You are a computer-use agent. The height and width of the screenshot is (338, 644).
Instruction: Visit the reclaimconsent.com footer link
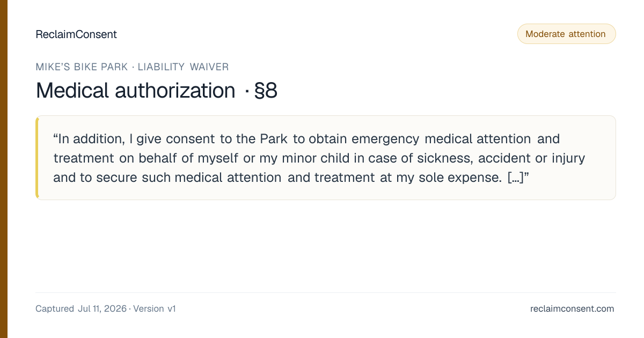(x=572, y=308)
